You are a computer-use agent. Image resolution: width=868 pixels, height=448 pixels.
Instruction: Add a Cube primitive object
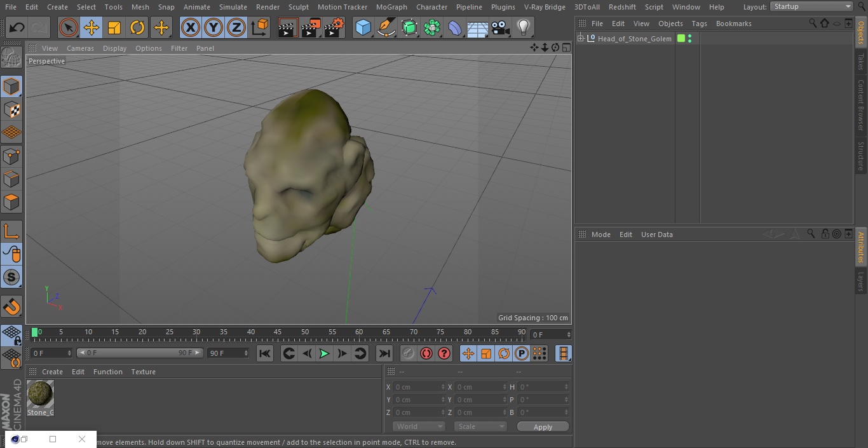(363, 27)
